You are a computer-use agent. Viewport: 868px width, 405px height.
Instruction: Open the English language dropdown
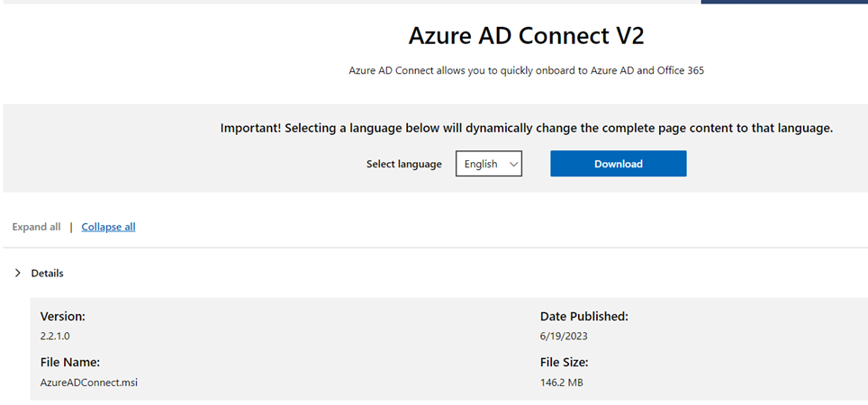coord(488,164)
